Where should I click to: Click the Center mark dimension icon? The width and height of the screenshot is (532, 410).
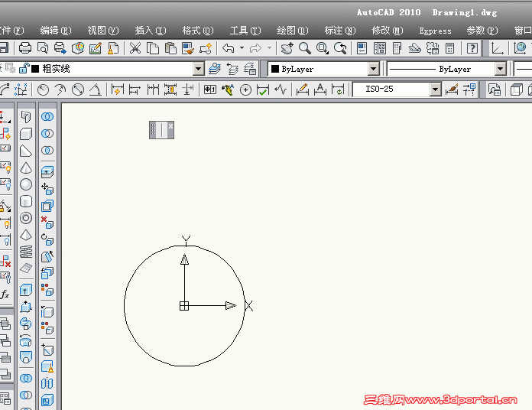pos(245,90)
